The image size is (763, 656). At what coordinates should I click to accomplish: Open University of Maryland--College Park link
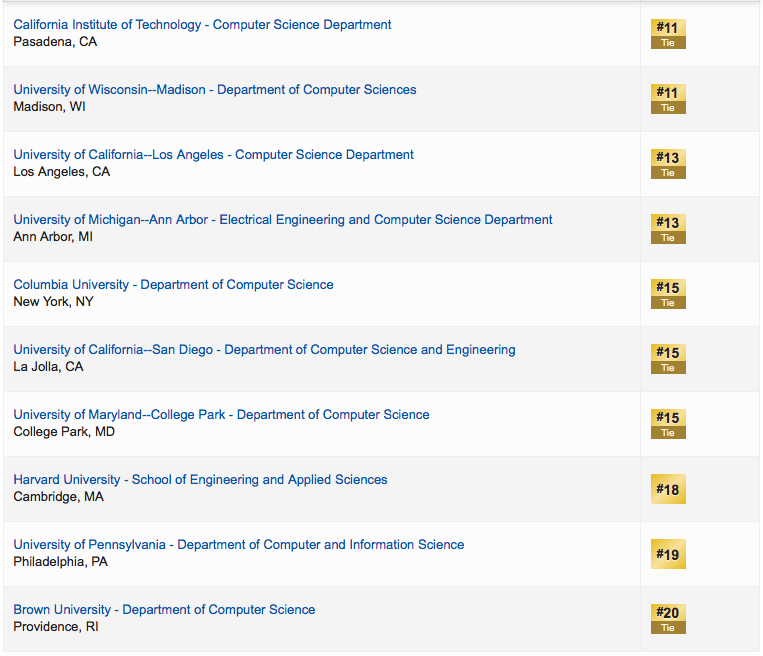(221, 415)
